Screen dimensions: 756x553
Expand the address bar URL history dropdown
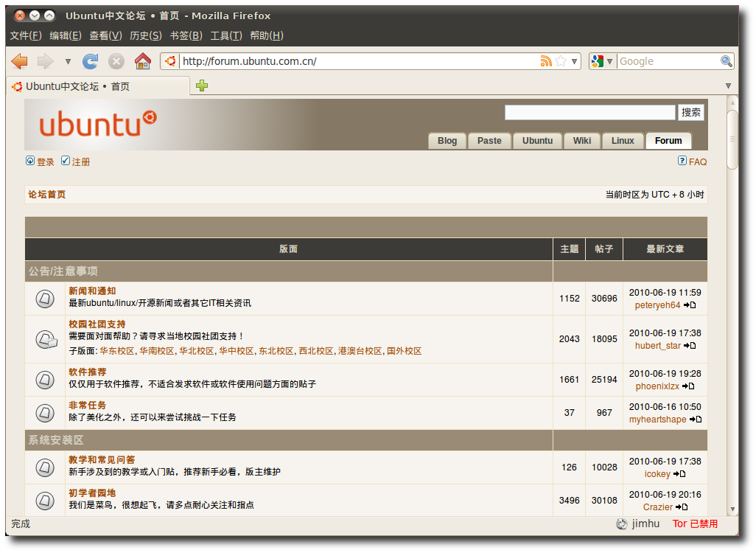(574, 61)
